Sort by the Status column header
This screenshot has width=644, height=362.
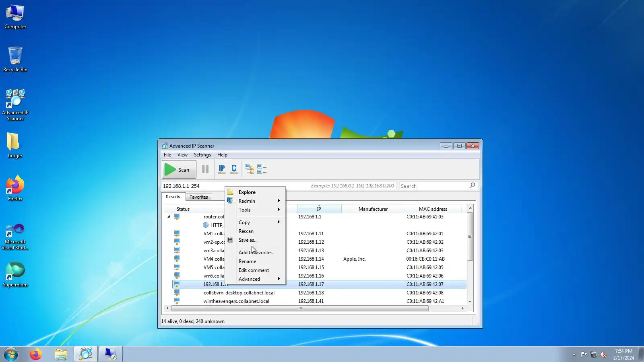pyautogui.click(x=183, y=209)
